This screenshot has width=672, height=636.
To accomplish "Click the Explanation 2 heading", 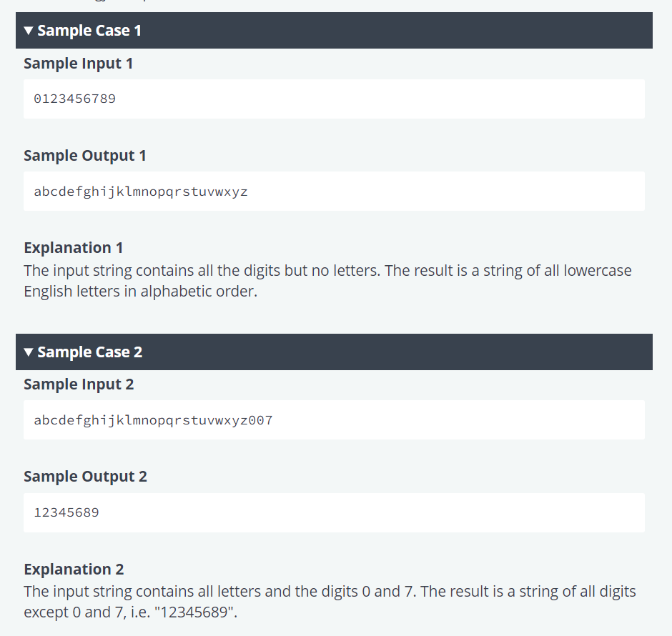I will [x=74, y=570].
